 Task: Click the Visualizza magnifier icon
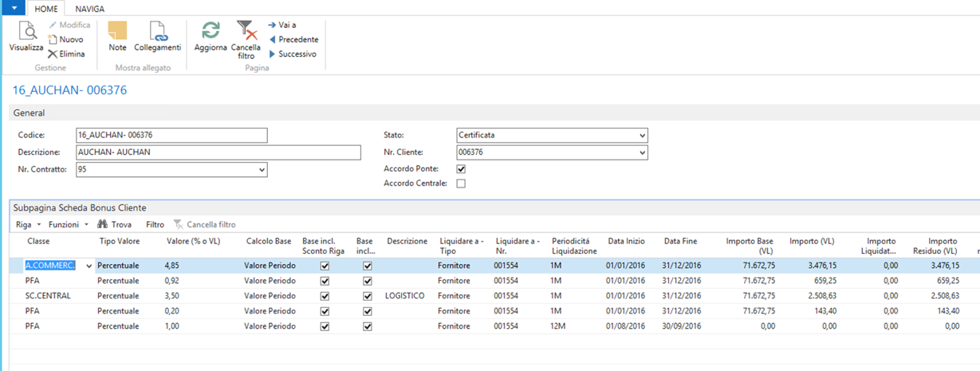pyautogui.click(x=26, y=31)
